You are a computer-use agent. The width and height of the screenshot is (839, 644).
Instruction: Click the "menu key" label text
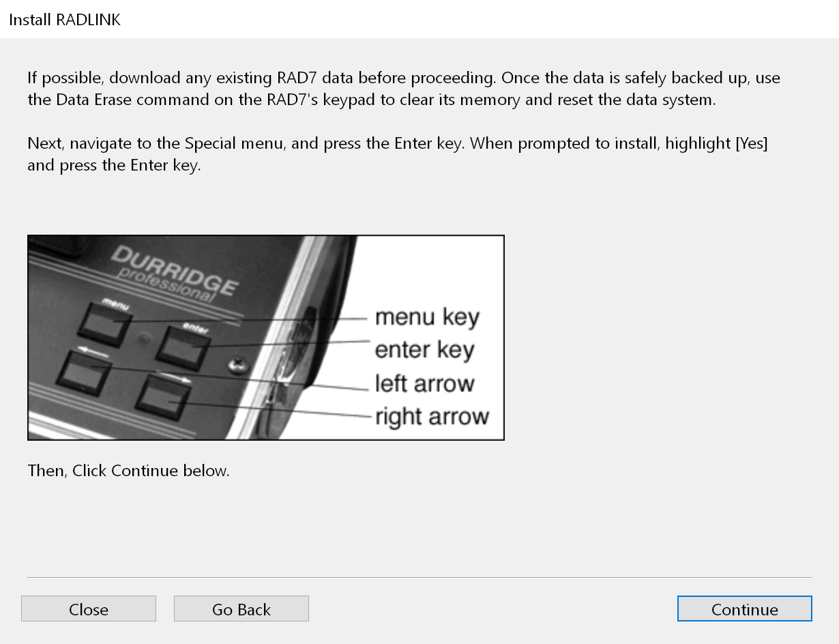427,317
